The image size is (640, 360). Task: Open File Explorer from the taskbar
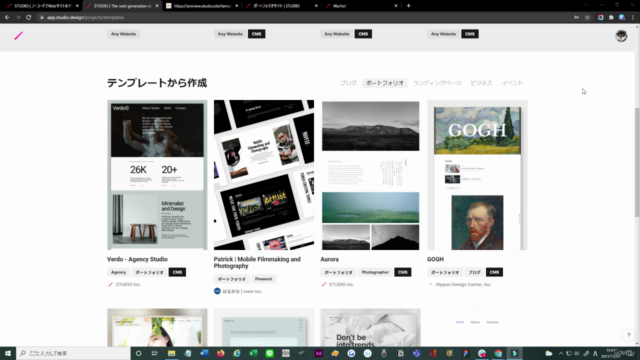[x=171, y=353]
